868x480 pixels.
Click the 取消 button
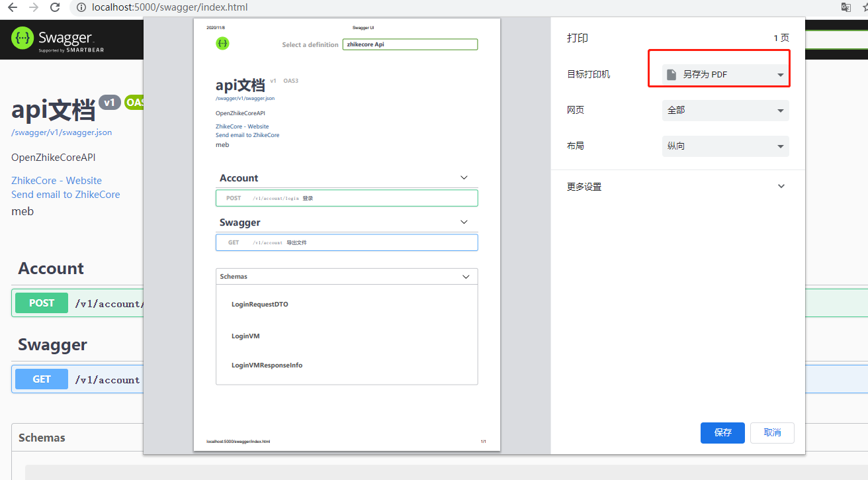(772, 432)
